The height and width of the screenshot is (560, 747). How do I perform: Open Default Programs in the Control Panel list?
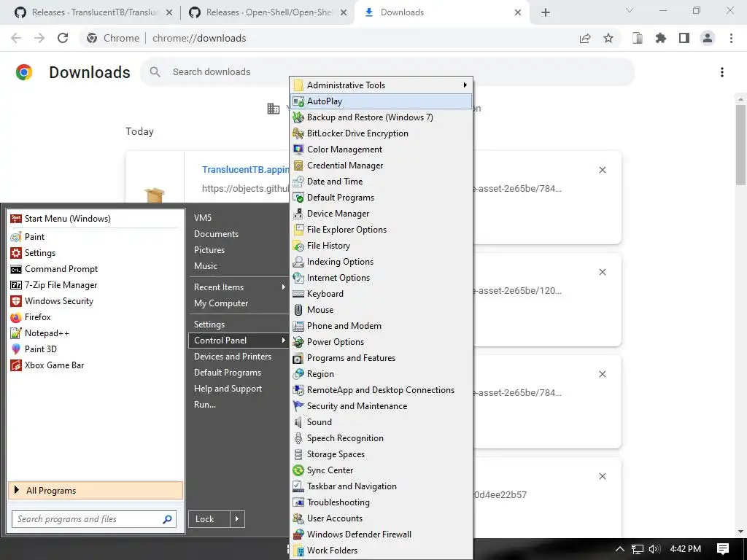point(381,197)
